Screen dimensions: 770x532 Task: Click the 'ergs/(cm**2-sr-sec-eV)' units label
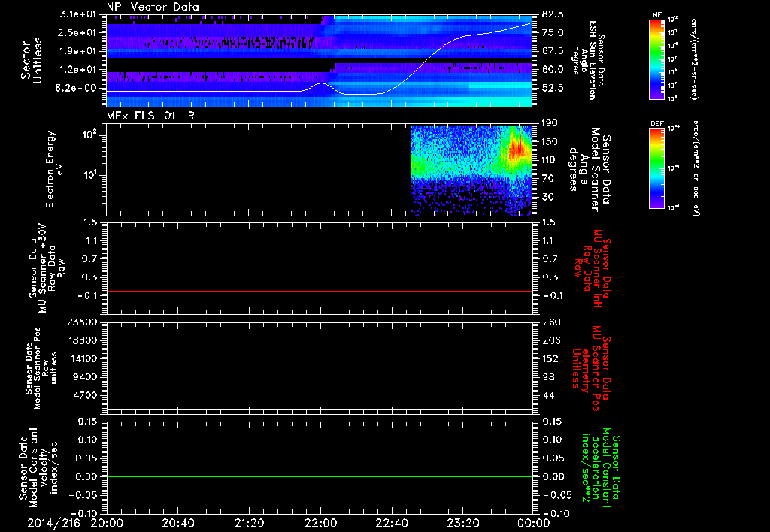[x=696, y=168]
